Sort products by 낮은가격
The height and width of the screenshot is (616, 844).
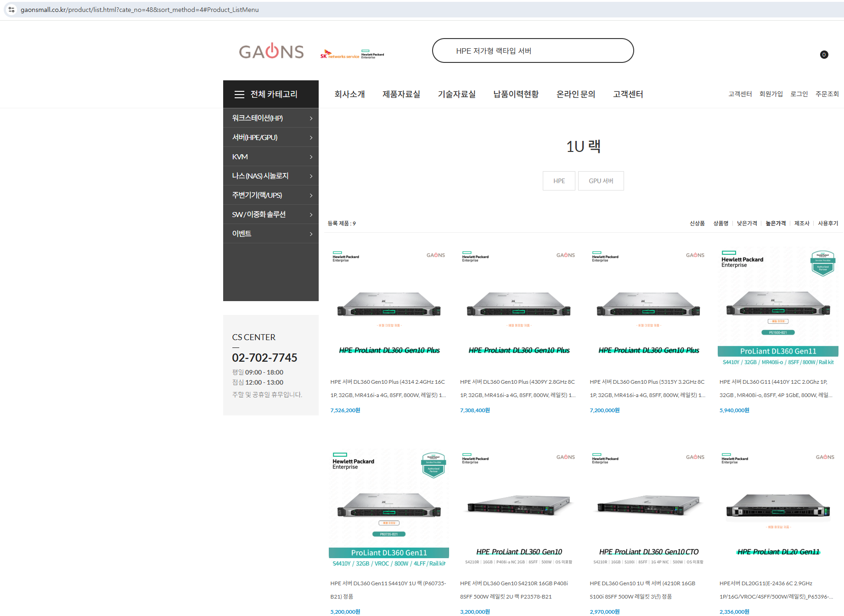[x=747, y=223]
